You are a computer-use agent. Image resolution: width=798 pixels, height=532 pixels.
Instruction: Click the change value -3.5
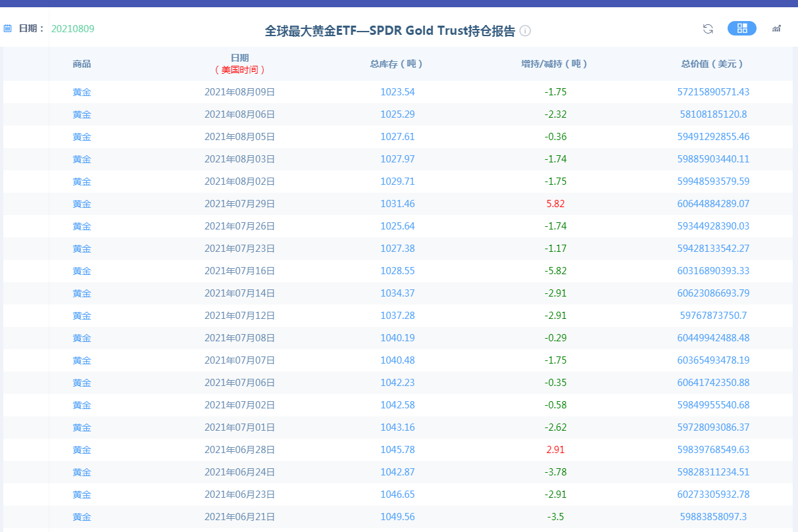click(x=556, y=517)
